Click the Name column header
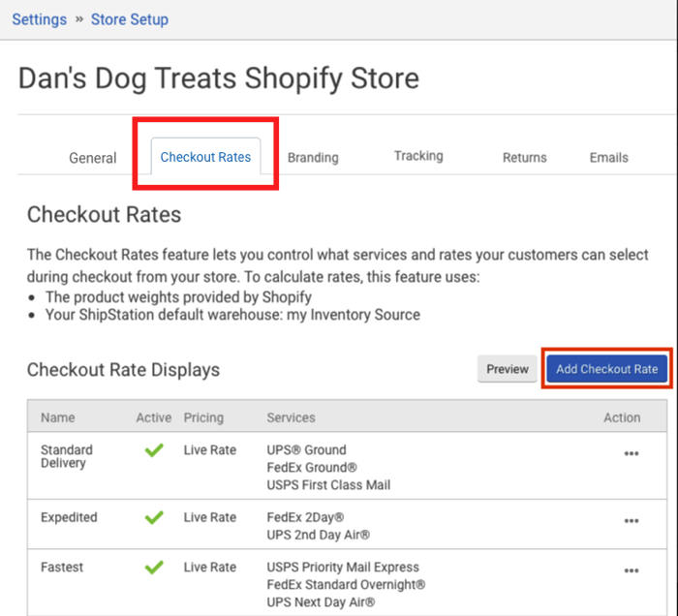678x616 pixels. click(58, 417)
